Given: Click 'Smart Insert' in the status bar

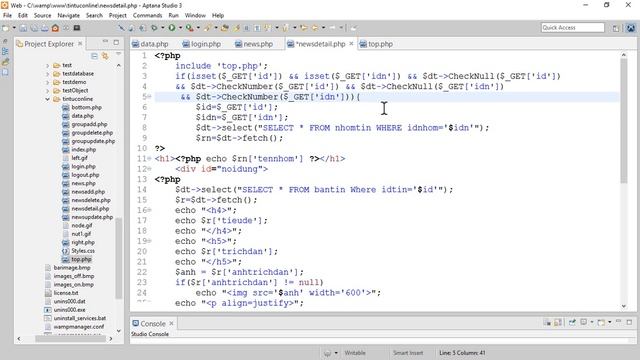Looking at the screenshot, I should pos(408,353).
